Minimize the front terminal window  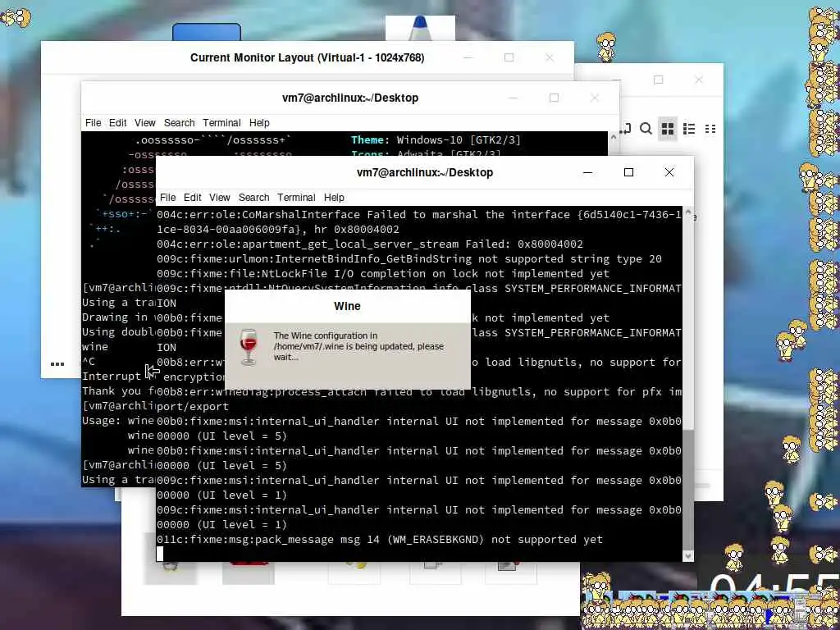point(587,172)
